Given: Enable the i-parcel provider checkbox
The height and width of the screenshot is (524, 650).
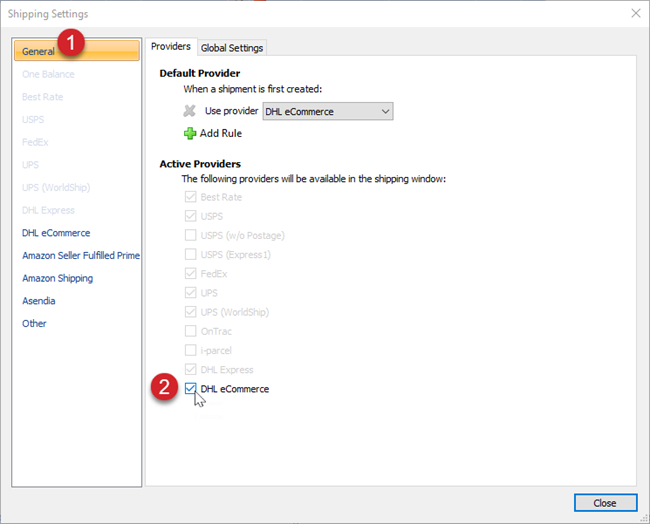Looking at the screenshot, I should [190, 350].
